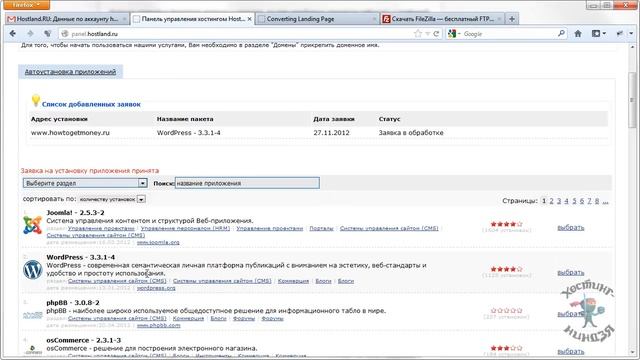The height and width of the screenshot is (360, 640).
Task: Click the Google search input field
Action: (510, 34)
